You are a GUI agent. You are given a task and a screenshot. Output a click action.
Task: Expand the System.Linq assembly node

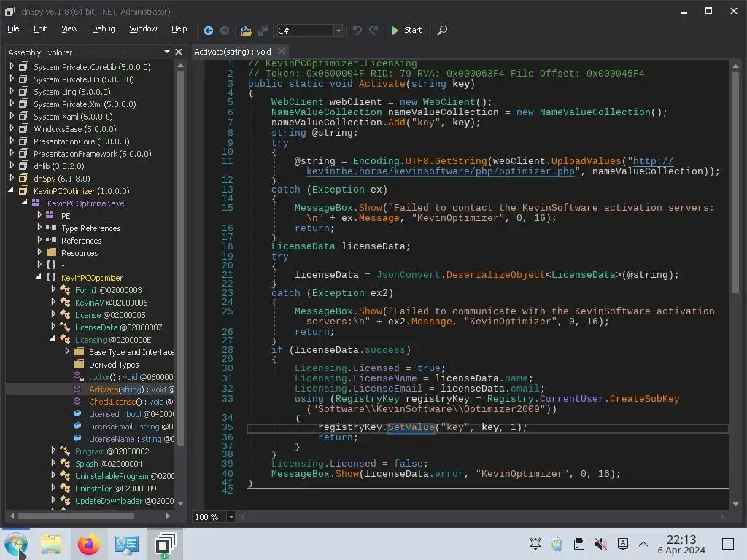point(12,91)
